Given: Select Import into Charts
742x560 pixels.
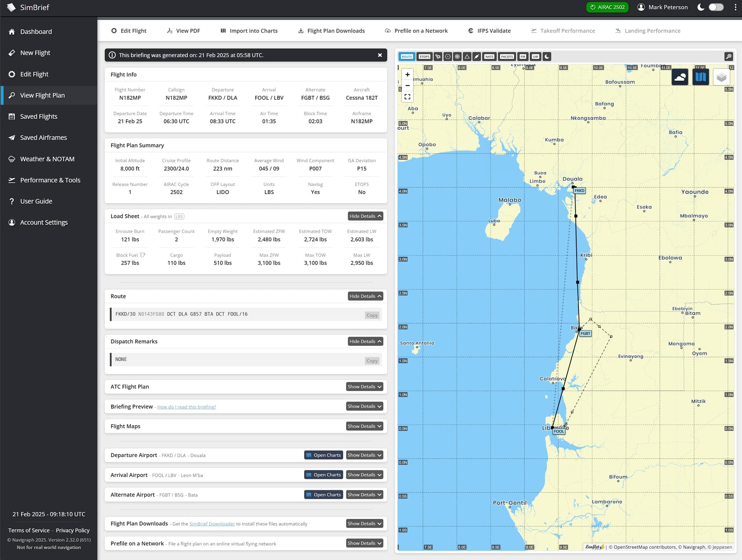Looking at the screenshot, I should coord(249,31).
